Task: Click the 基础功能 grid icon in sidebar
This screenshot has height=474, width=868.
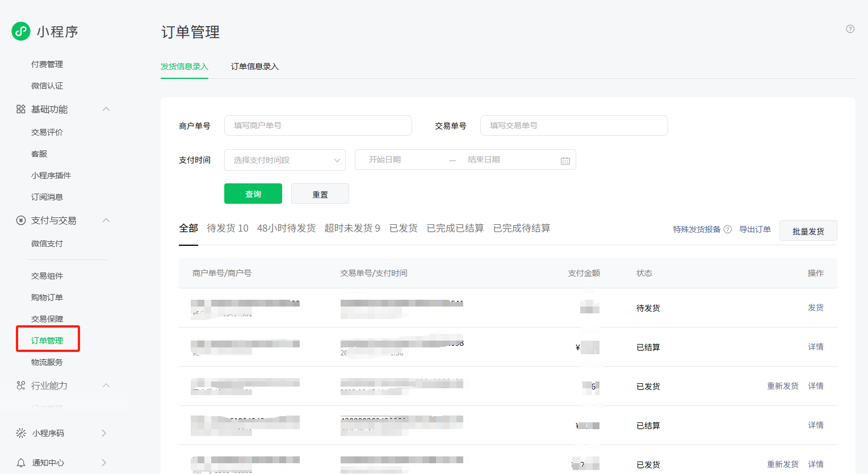Action: [x=21, y=109]
